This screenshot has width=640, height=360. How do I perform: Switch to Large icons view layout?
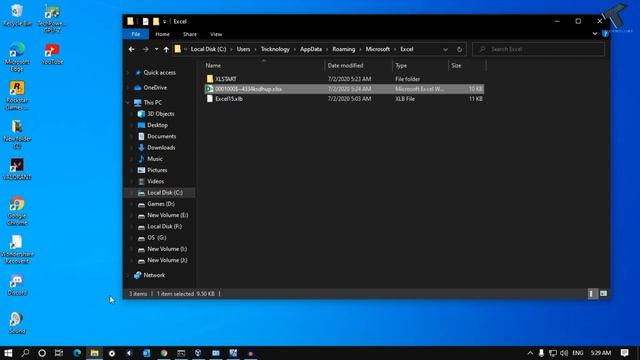click(603, 293)
